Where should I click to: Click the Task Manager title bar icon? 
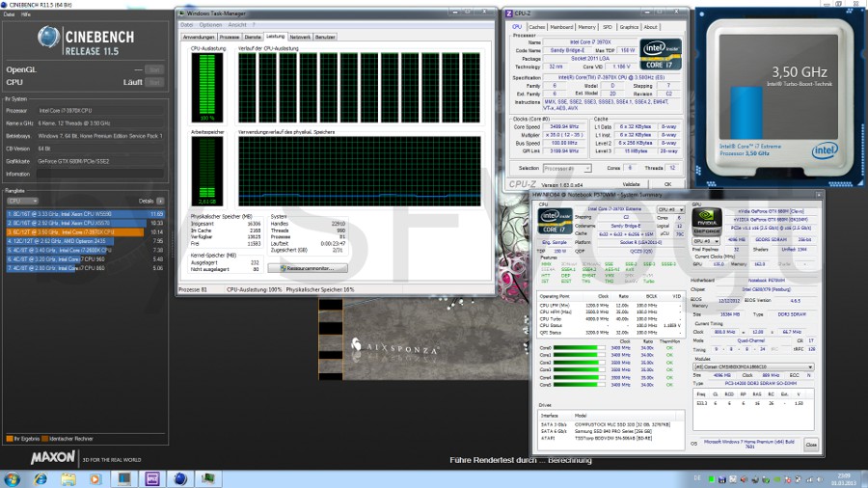pyautogui.click(x=181, y=14)
